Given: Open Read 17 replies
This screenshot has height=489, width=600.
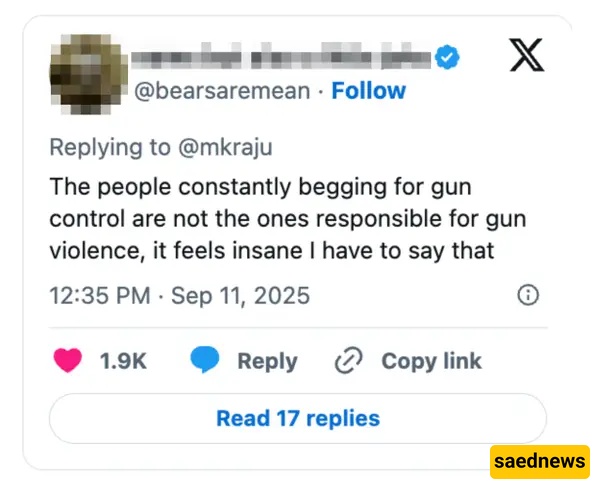Looking at the screenshot, I should (x=298, y=418).
